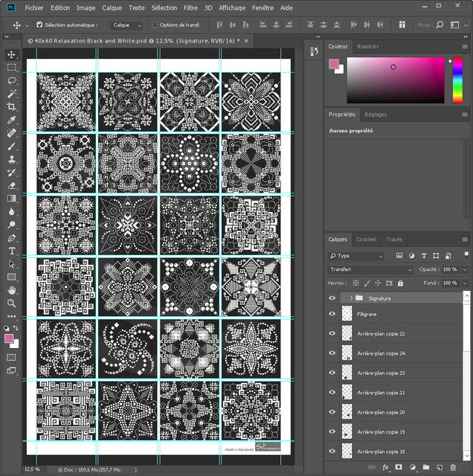Switch to the Tracés tab
Image resolution: width=473 pixels, height=476 pixels.
pyautogui.click(x=393, y=239)
